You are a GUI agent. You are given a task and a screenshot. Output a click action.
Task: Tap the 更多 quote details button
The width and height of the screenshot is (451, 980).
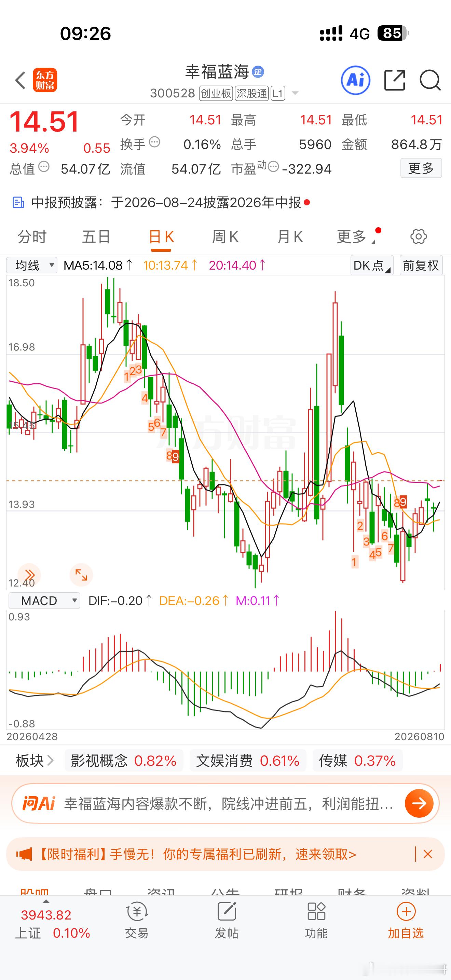[421, 168]
